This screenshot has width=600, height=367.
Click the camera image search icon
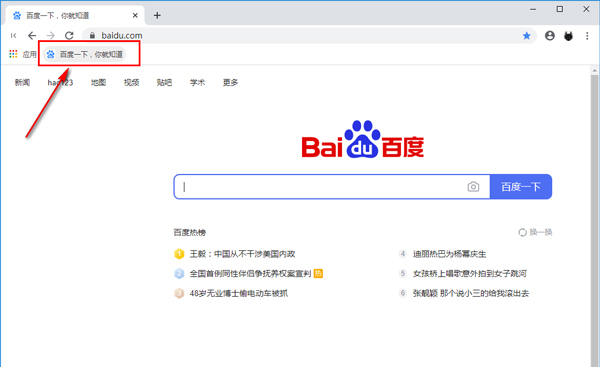click(473, 186)
